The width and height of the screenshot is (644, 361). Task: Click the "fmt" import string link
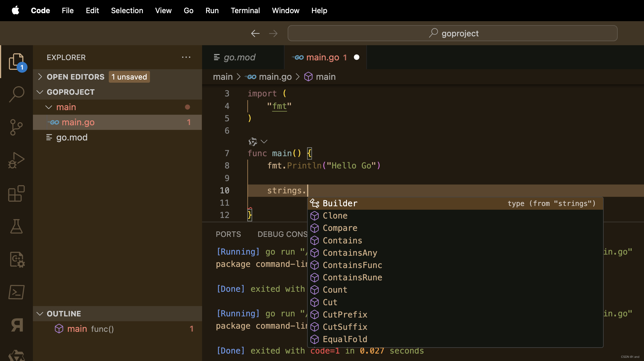(279, 106)
